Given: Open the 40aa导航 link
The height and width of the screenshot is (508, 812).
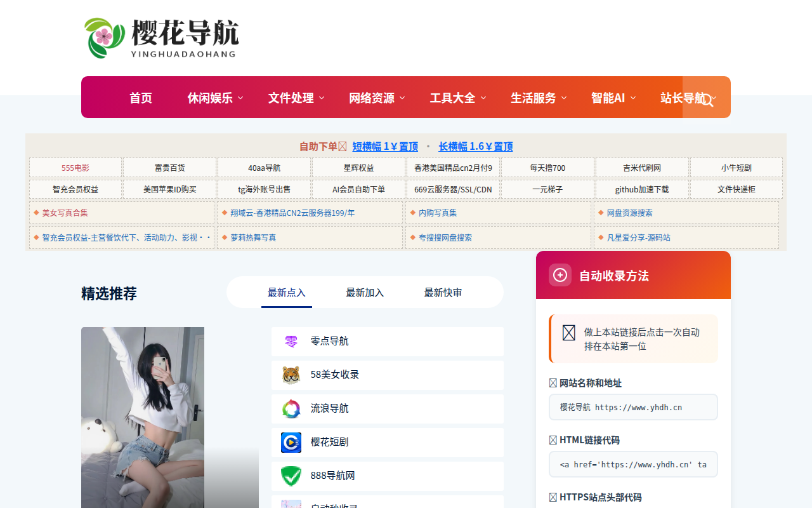Looking at the screenshot, I should [x=265, y=168].
